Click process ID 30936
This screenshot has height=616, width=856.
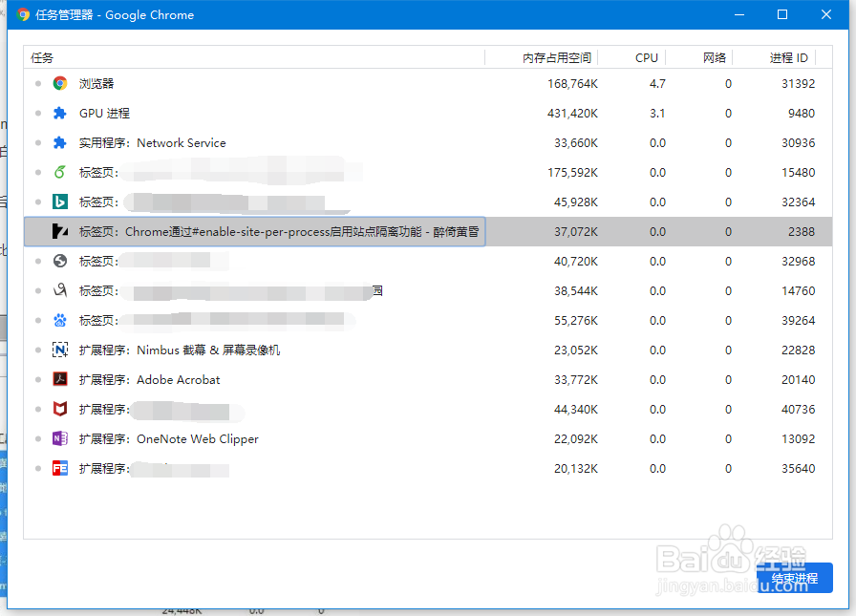(798, 143)
